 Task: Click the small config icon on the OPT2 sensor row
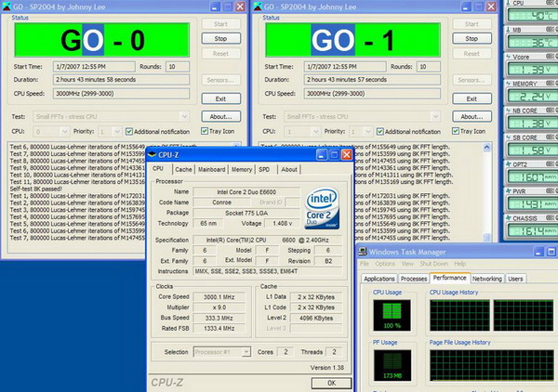pyautogui.click(x=552, y=164)
